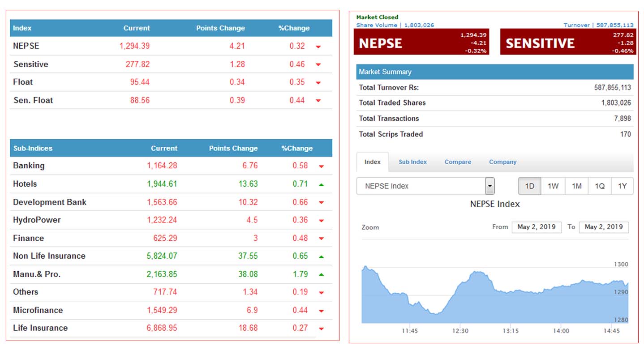Click the NEPSE red index banner
The width and height of the screenshot is (644, 350).
tap(421, 42)
